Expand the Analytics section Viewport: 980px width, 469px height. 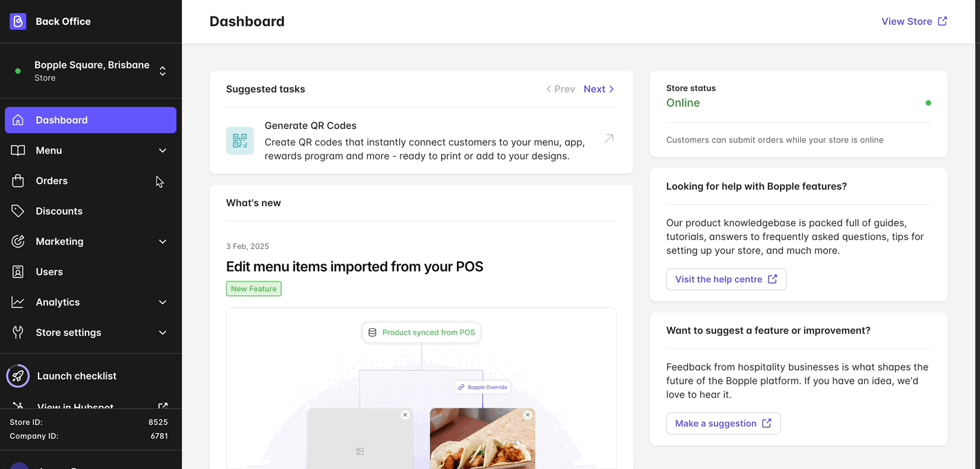click(163, 302)
